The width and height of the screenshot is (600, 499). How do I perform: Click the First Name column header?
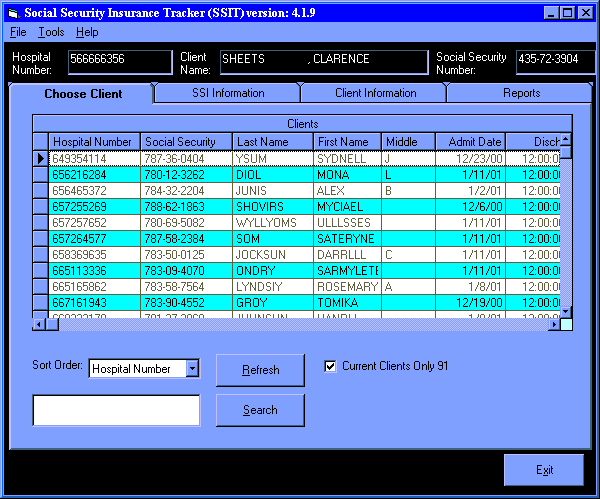tap(347, 142)
